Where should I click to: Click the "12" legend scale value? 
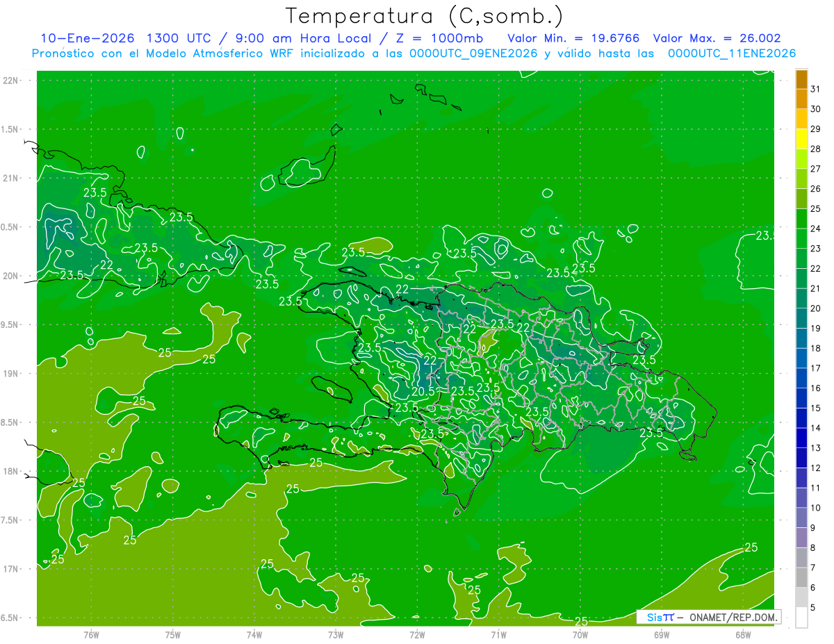[816, 468]
